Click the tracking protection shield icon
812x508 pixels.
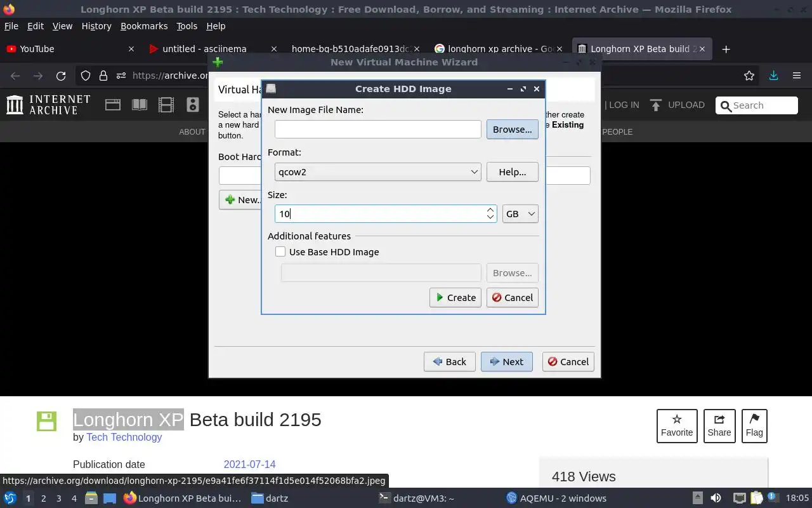(x=86, y=76)
